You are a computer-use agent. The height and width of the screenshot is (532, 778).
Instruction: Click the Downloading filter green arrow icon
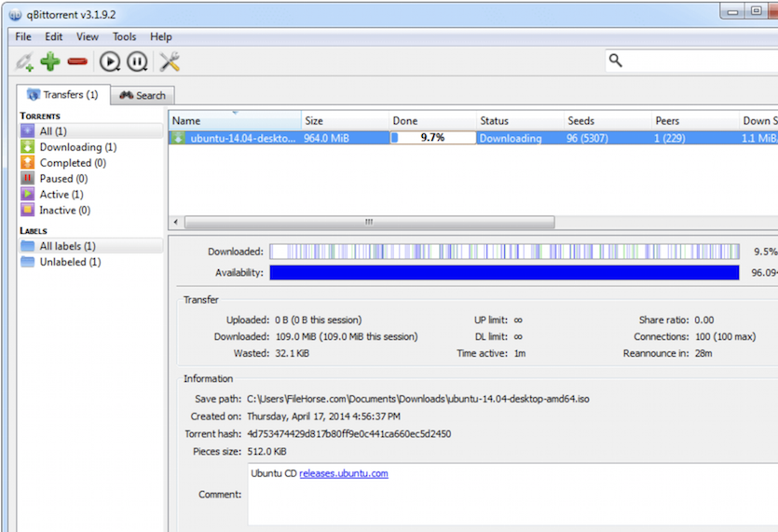tap(28, 147)
